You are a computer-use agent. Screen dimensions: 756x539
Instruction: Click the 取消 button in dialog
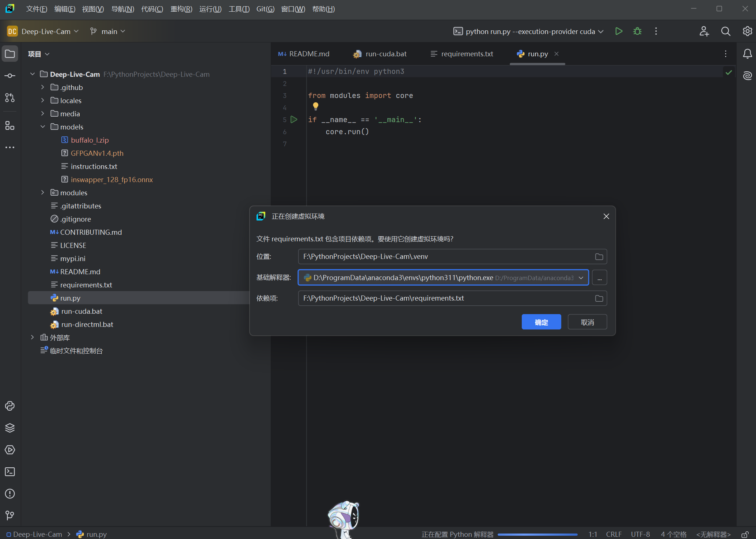pos(587,322)
